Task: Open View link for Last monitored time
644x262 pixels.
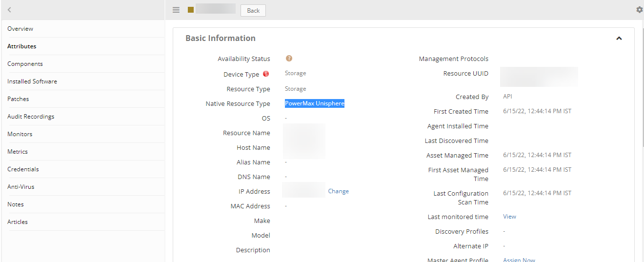Action: pyautogui.click(x=509, y=217)
